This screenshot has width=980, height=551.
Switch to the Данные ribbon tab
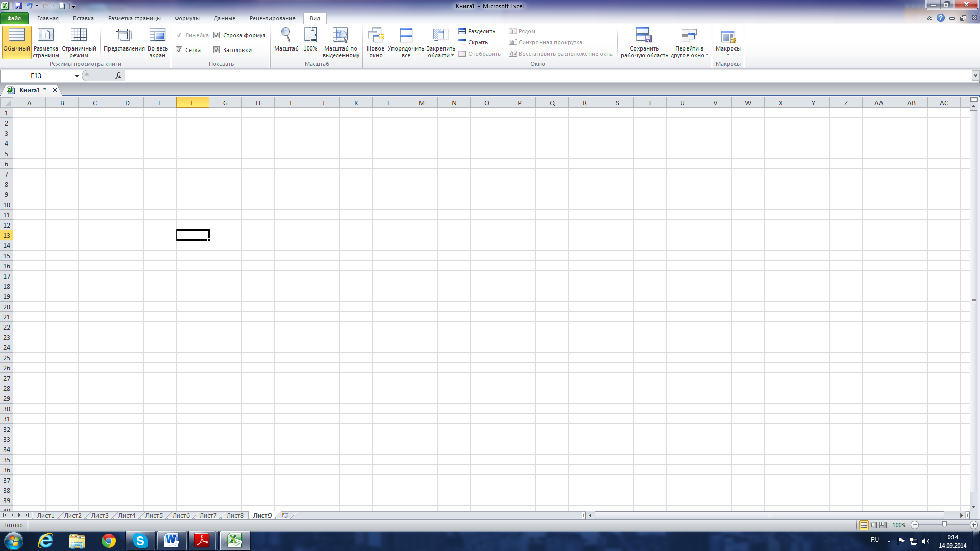point(225,18)
